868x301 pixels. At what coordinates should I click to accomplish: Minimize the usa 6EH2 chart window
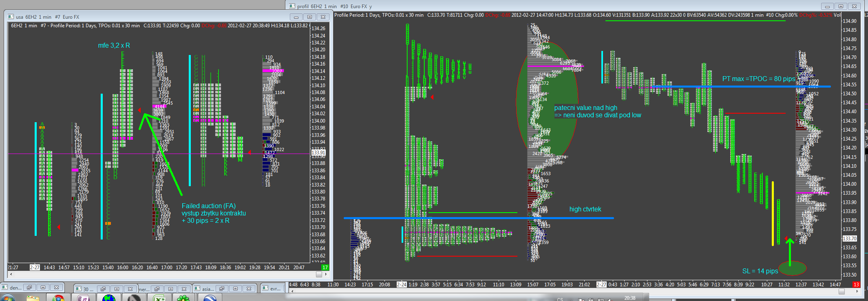296,17
